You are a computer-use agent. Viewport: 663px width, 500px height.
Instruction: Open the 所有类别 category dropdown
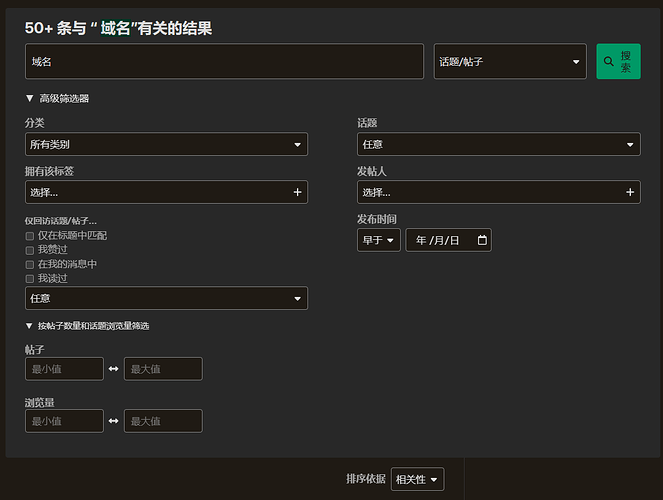pos(166,144)
